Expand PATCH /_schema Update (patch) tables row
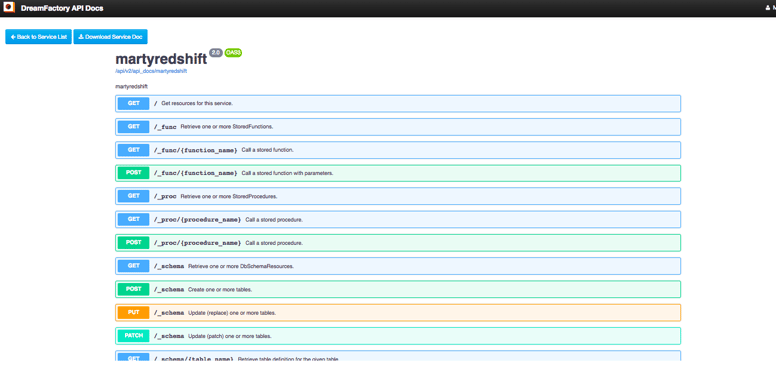776x375 pixels. point(398,335)
